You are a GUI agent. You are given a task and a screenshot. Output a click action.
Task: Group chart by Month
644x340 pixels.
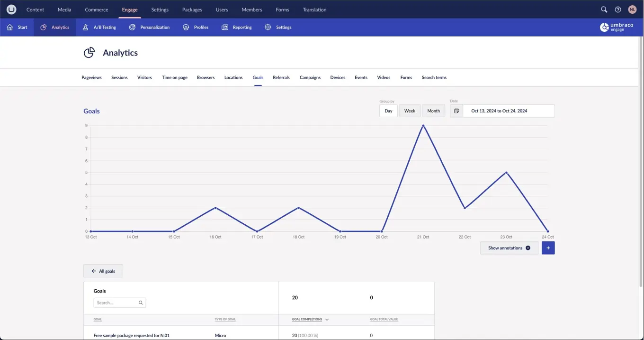tap(434, 111)
